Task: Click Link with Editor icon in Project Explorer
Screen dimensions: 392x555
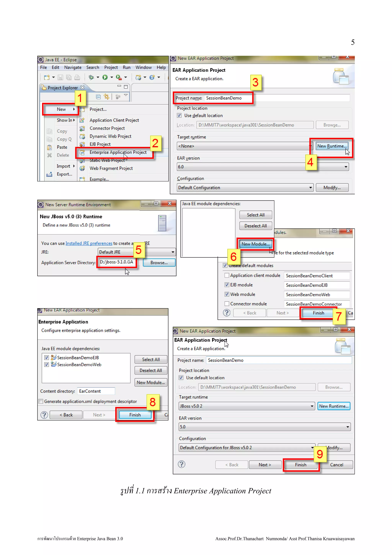Action: (106, 97)
